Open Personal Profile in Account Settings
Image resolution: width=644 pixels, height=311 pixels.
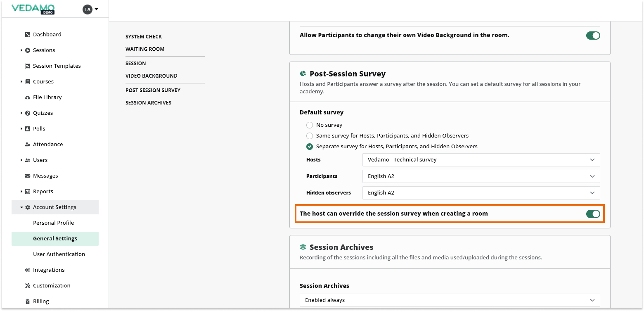pos(53,223)
